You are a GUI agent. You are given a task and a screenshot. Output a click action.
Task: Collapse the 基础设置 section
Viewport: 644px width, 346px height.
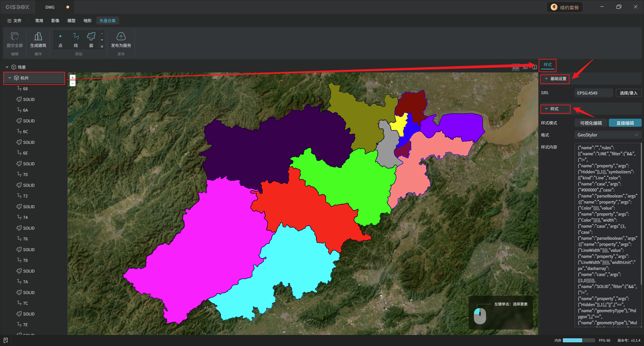546,79
